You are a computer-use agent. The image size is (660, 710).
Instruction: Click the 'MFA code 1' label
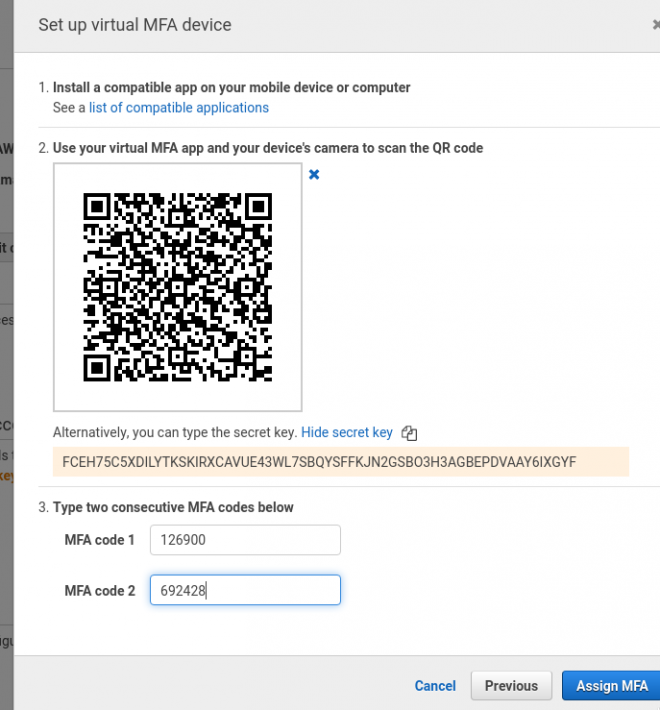[x=99, y=540]
